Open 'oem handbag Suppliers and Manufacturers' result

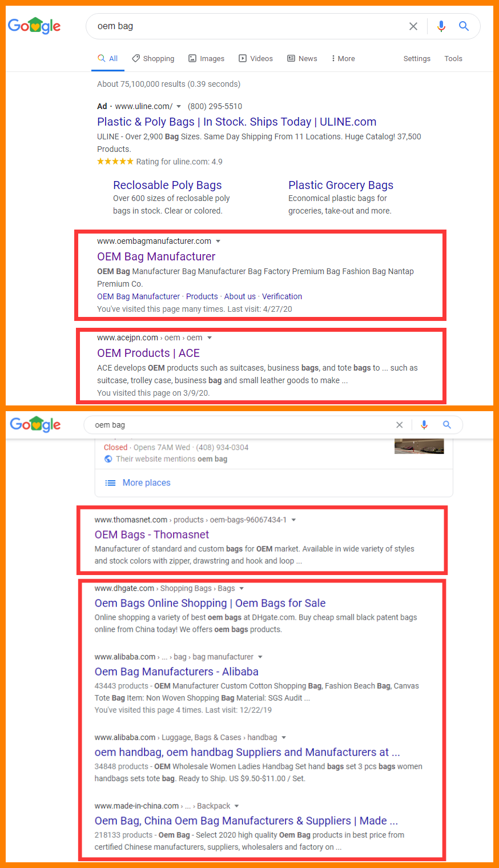point(247,752)
